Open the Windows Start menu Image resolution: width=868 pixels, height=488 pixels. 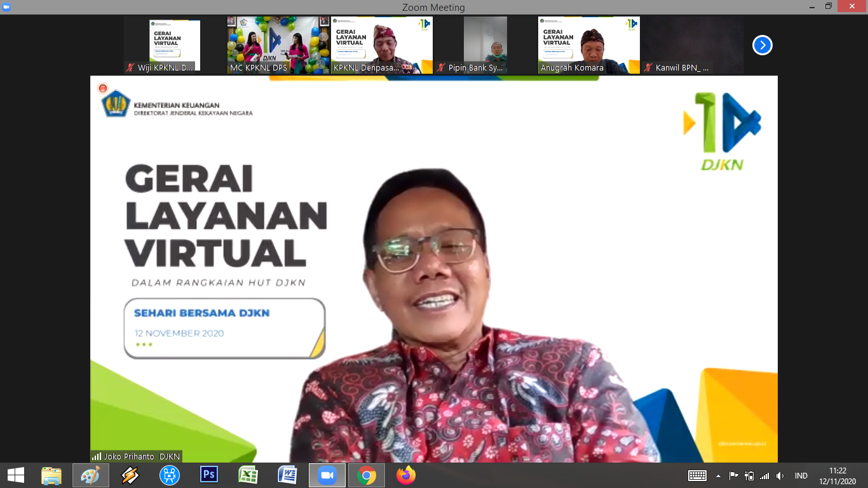pyautogui.click(x=16, y=475)
